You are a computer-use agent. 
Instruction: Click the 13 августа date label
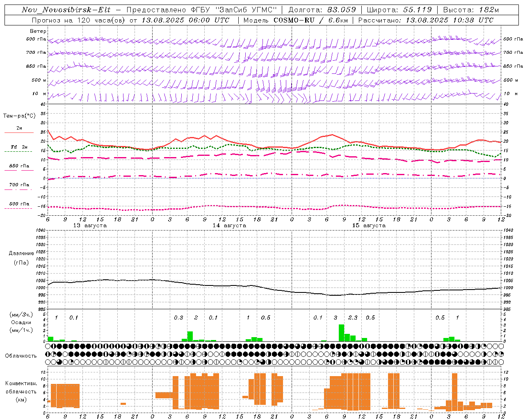pos(90,226)
